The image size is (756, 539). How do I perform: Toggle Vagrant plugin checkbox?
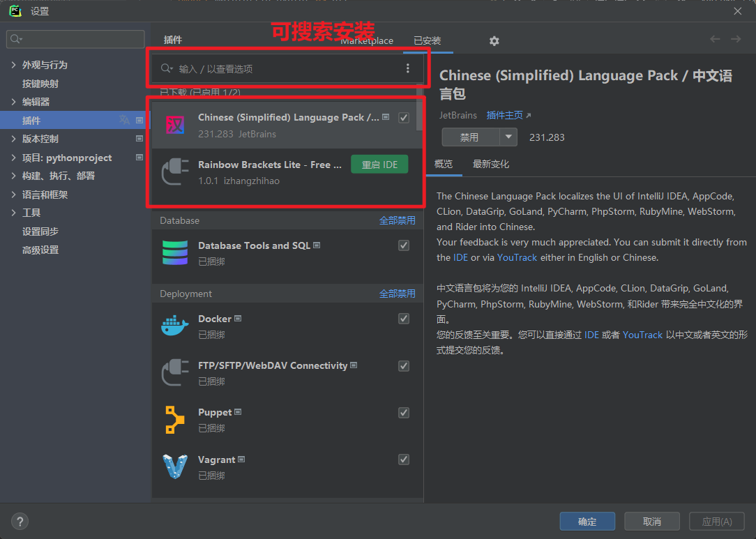[404, 460]
